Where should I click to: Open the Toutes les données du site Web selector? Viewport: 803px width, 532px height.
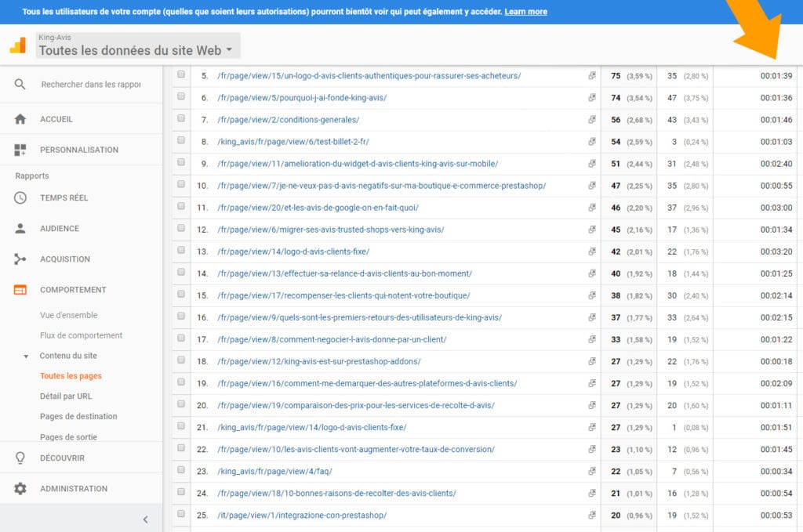tap(138, 45)
